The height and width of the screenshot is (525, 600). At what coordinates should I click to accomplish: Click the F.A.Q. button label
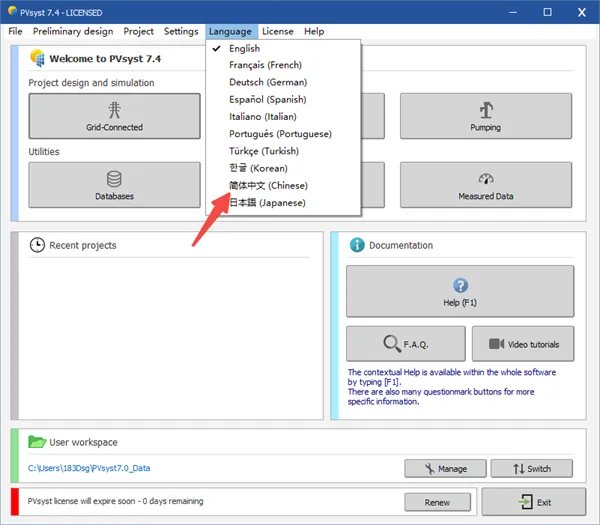pos(416,344)
